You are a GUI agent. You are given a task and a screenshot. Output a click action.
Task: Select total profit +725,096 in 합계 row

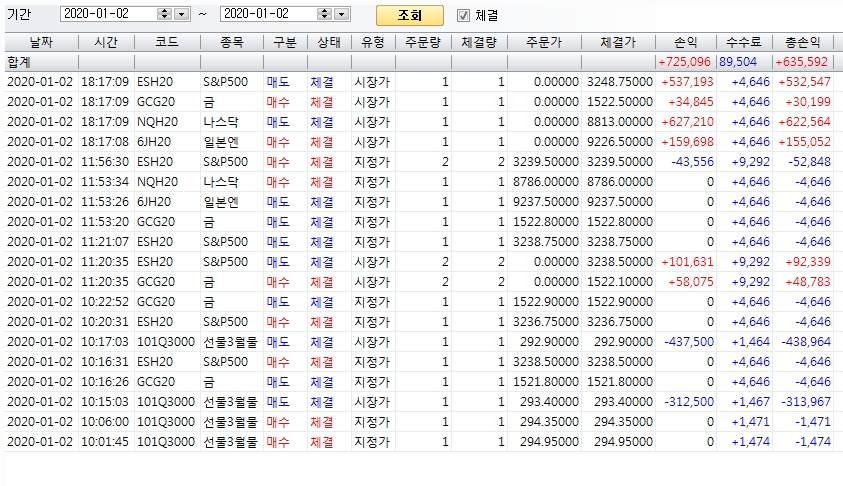click(685, 62)
